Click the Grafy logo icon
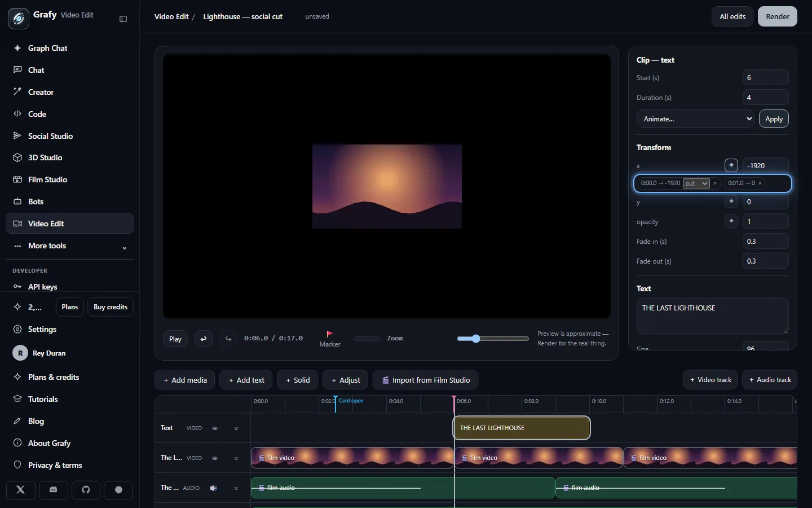The image size is (812, 508). (x=19, y=18)
